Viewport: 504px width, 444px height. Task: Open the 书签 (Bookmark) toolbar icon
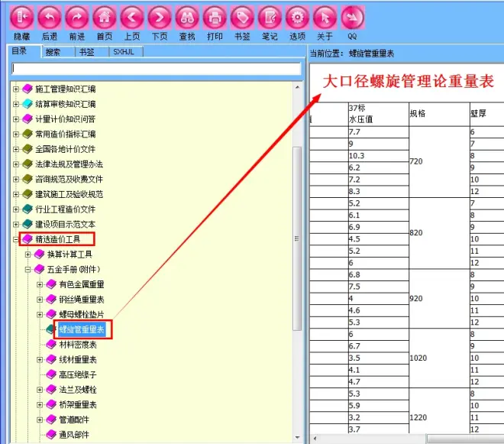click(242, 17)
